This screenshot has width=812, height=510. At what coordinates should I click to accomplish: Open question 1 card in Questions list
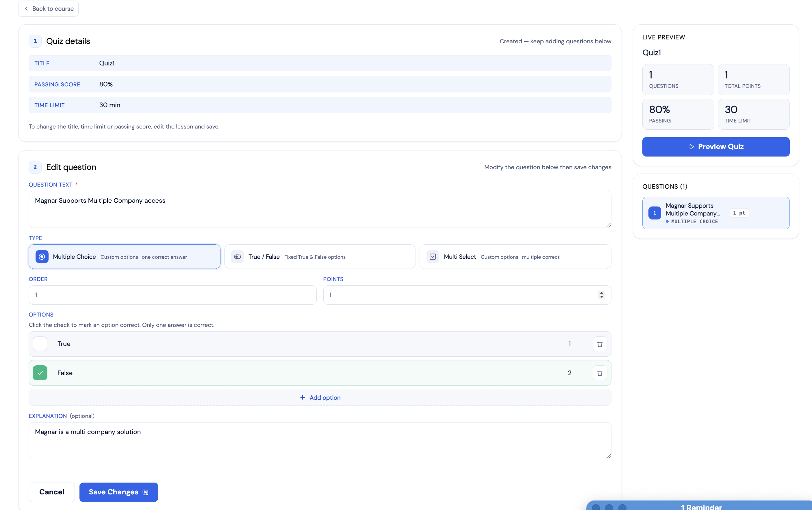[x=715, y=213]
